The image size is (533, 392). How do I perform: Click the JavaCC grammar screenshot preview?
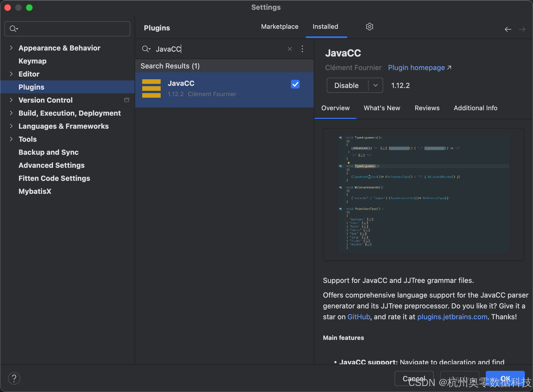pos(423,194)
